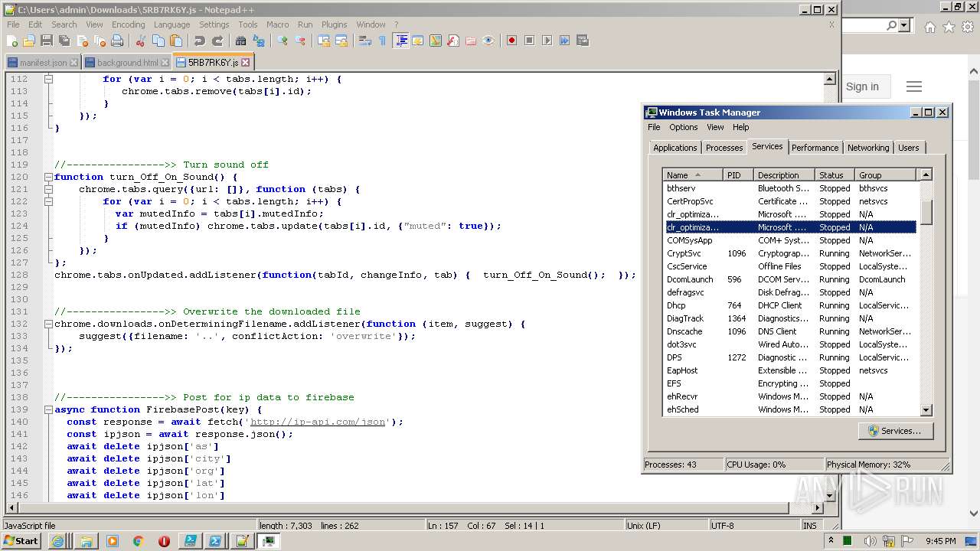Collapse FirebasePost function at line 139
The width and height of the screenshot is (980, 551).
point(47,409)
